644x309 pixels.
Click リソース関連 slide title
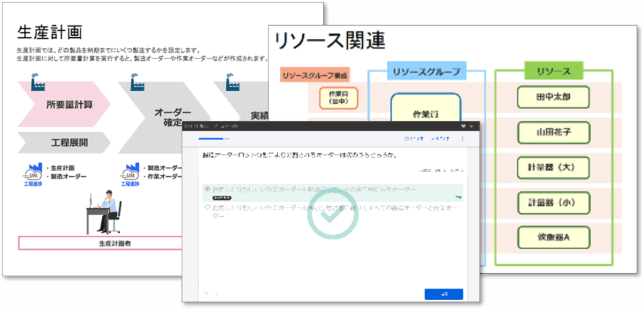coord(330,41)
